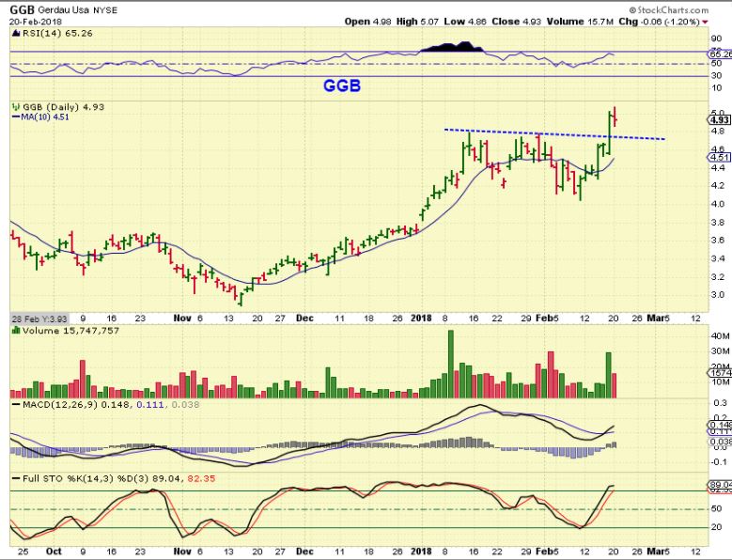732x560 pixels.
Task: Click the '28 Feb Y:3.93' crosshair readout
Action: [x=39, y=319]
